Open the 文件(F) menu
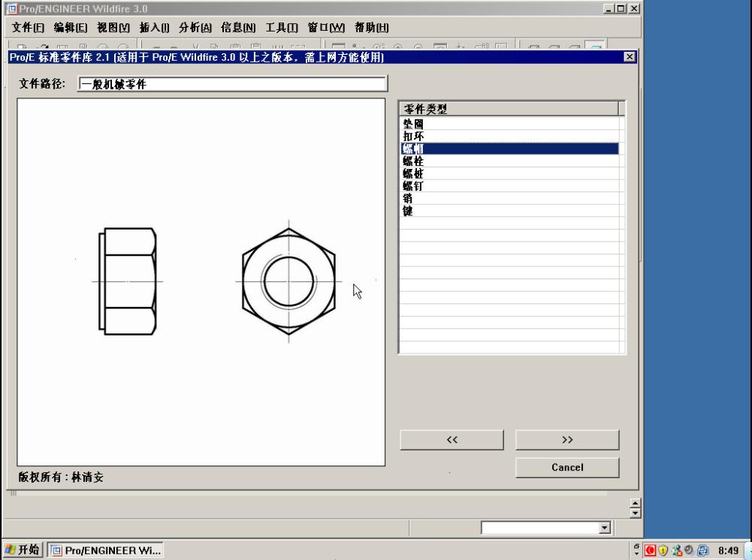752x560 pixels. [x=28, y=28]
